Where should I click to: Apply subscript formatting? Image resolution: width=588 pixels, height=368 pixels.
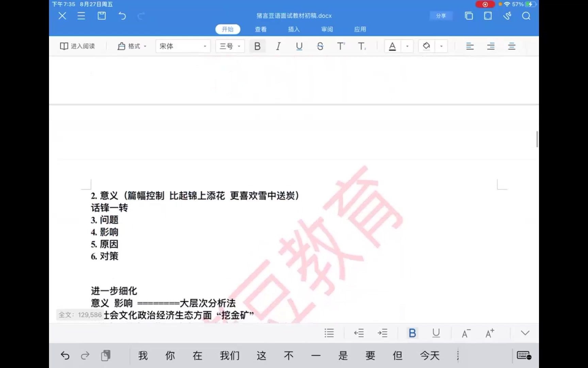362,46
